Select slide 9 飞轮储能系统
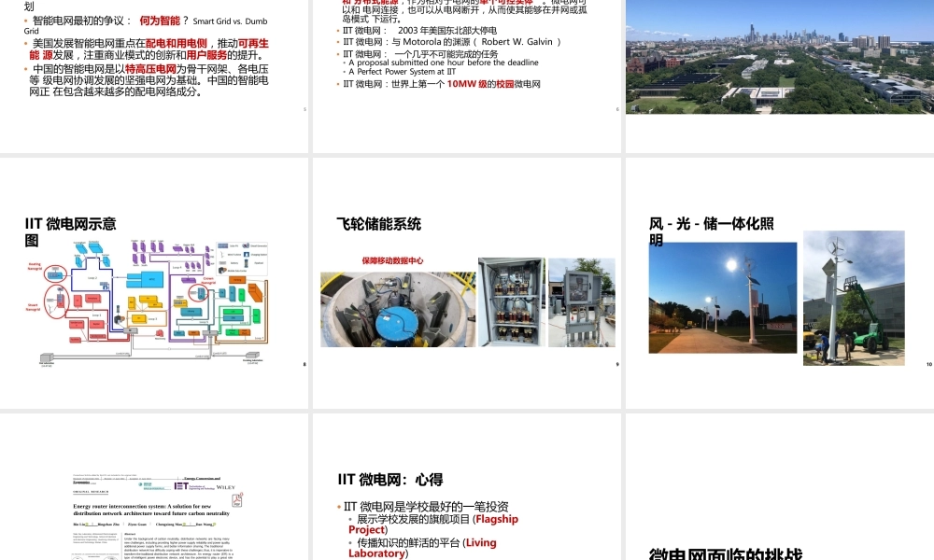This screenshot has width=934, height=560. click(467, 284)
